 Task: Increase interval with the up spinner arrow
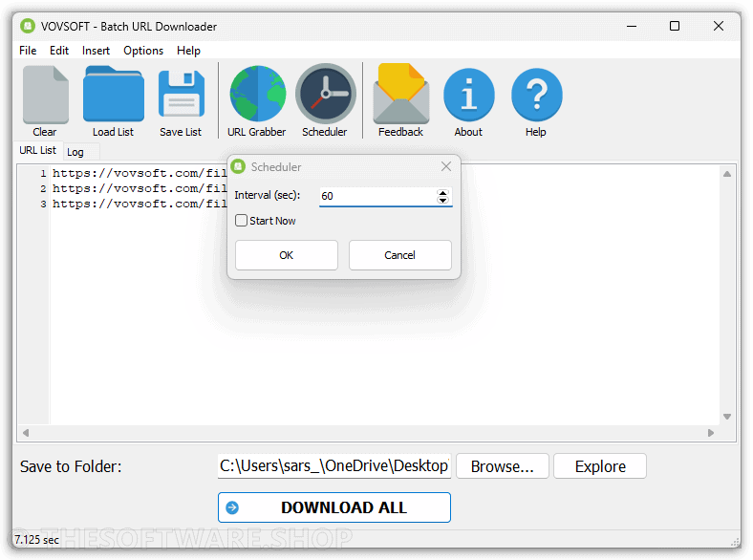click(442, 193)
